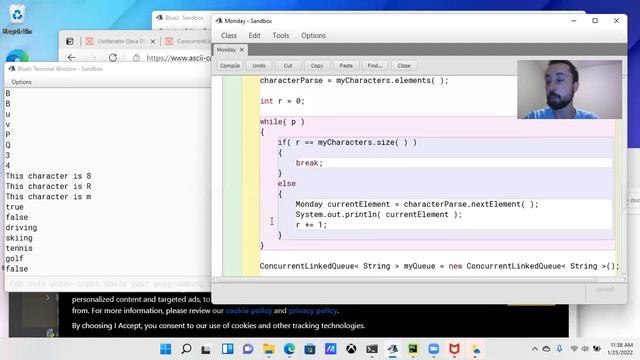This screenshot has height=360, width=640.
Task: Click the 'while( p )' code line
Action: (282, 122)
